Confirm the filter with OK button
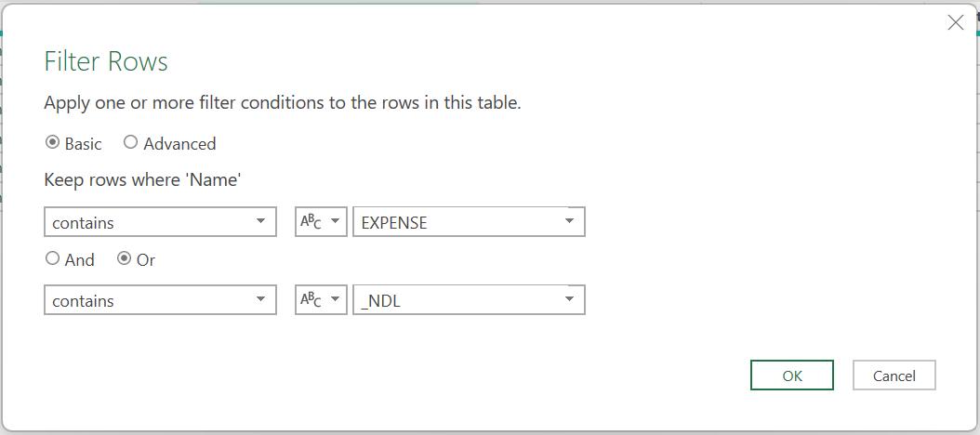Image resolution: width=980 pixels, height=435 pixels. (x=792, y=375)
